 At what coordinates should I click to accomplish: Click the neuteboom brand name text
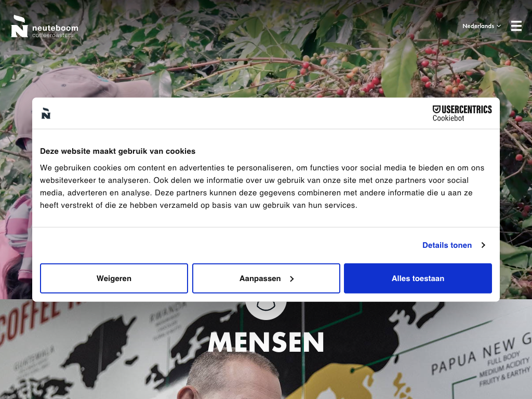pyautogui.click(x=55, y=28)
